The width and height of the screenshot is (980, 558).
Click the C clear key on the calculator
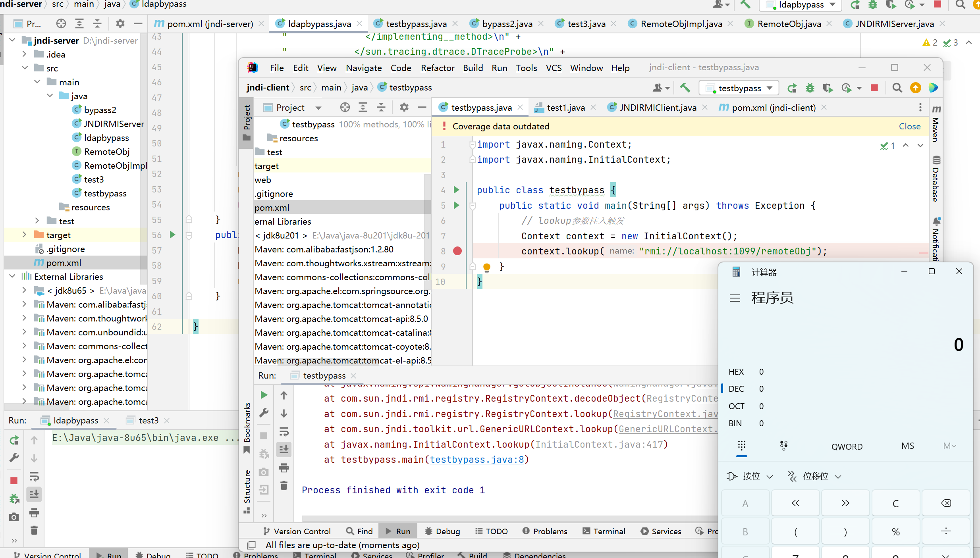pyautogui.click(x=895, y=503)
